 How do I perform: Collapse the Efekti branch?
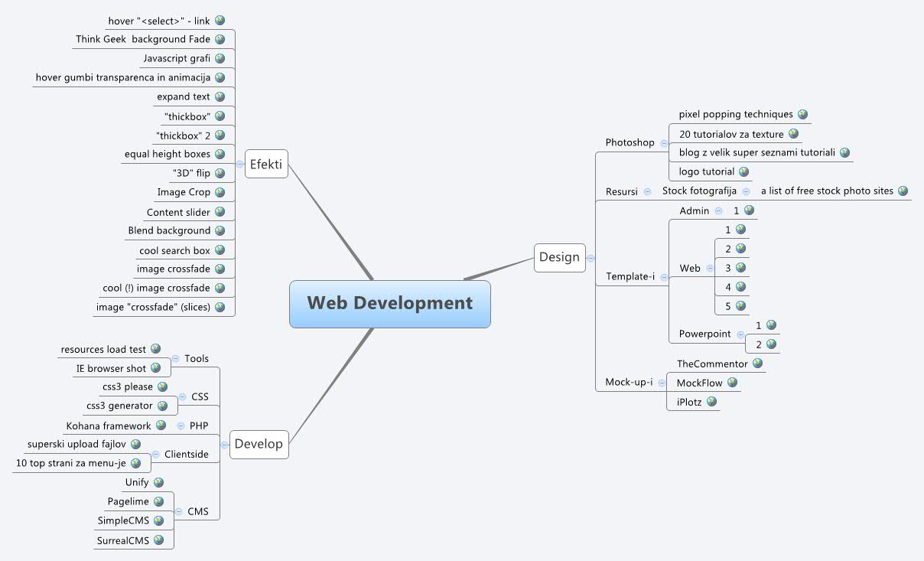coord(240,164)
